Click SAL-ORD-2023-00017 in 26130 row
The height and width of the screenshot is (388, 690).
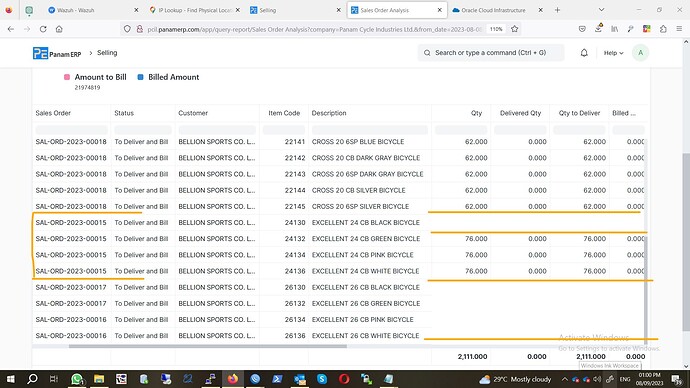pos(71,287)
